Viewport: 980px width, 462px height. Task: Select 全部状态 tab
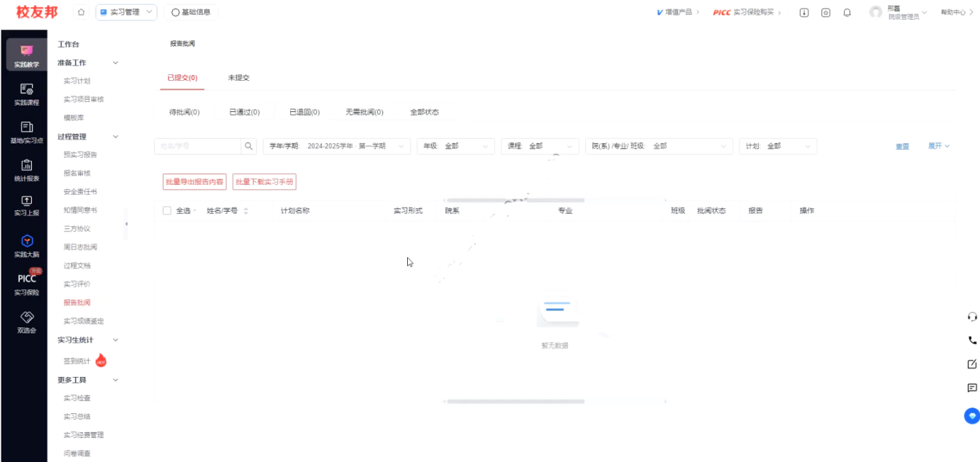(425, 113)
